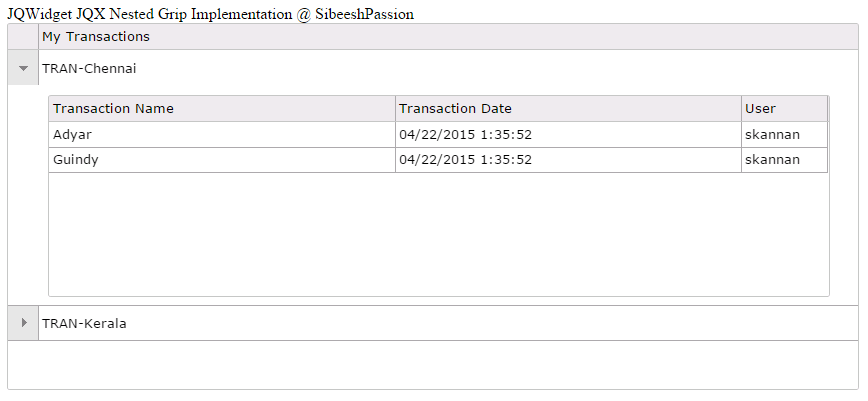Select the TRAN-Chennai row text

tap(89, 69)
